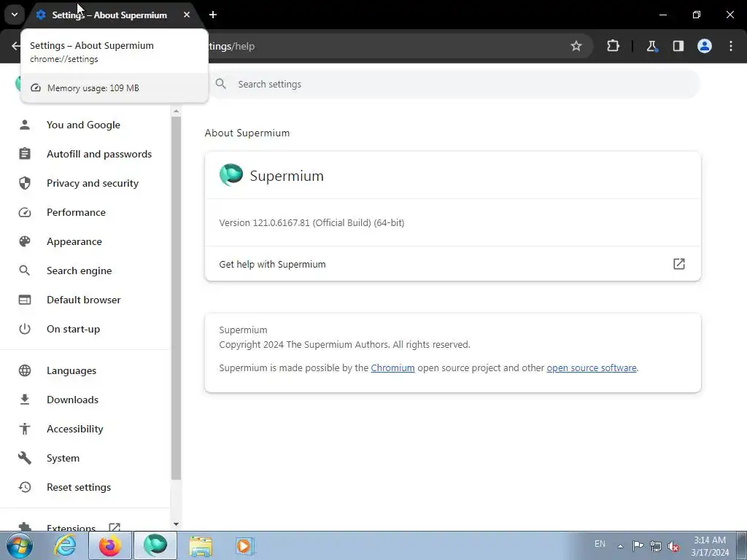Click the Search settings field

[455, 85]
